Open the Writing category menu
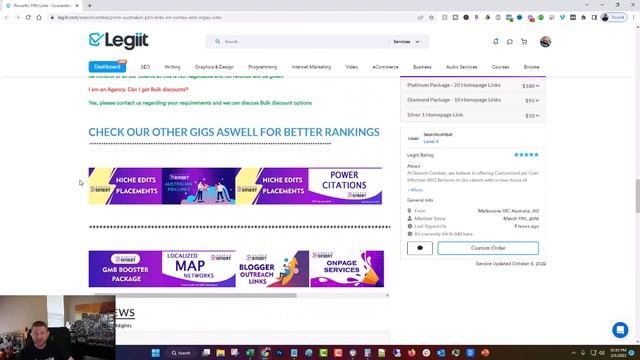The width and height of the screenshot is (640, 360). [172, 67]
